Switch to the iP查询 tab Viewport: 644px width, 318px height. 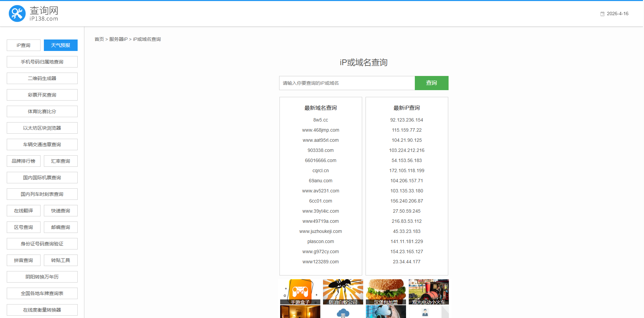23,45
